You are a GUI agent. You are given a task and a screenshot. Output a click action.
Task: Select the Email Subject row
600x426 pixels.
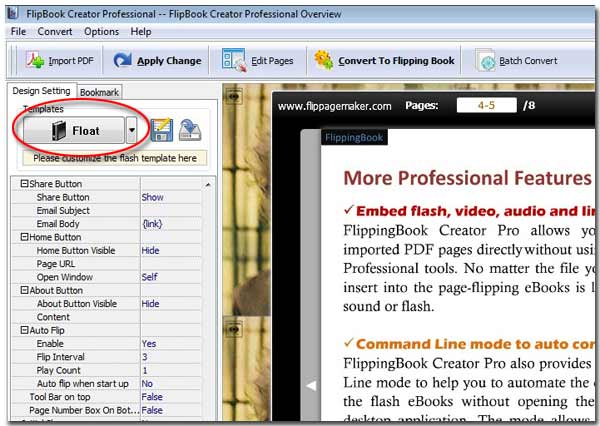(x=106, y=211)
